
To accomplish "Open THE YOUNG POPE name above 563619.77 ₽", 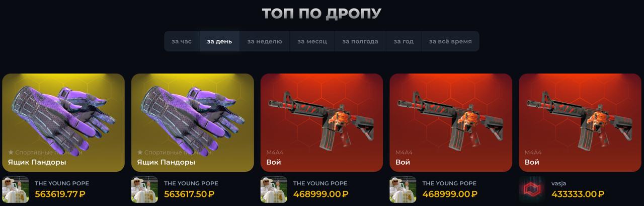I will click(x=62, y=183).
